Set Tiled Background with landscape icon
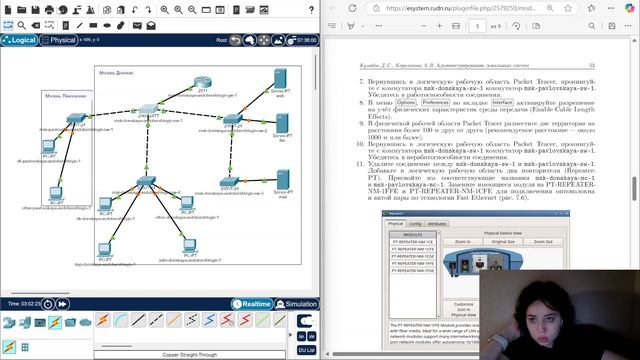640x360 pixels. click(x=278, y=40)
